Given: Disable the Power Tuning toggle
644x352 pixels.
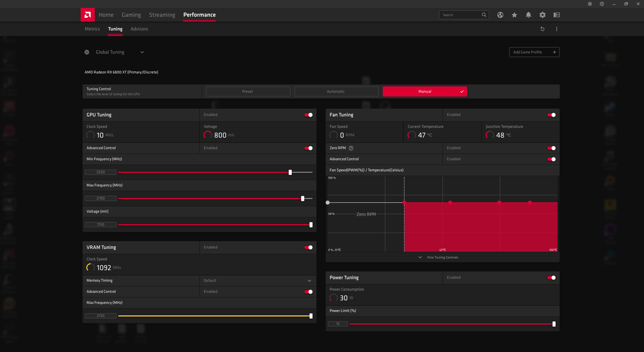Looking at the screenshot, I should point(551,278).
